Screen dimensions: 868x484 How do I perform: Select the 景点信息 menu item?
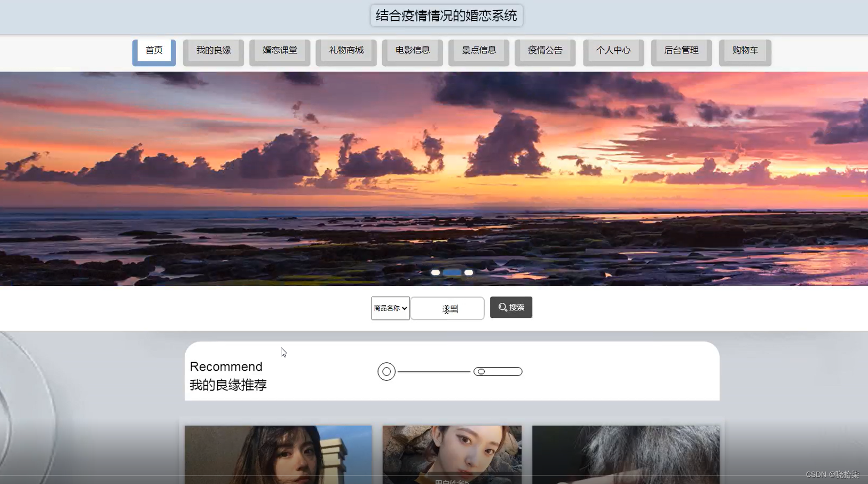tap(479, 52)
